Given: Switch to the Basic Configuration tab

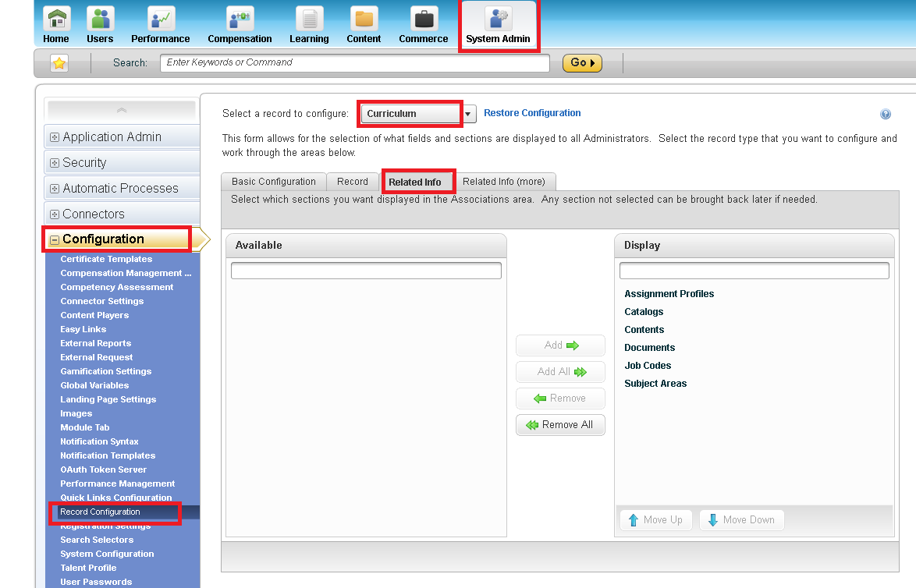Looking at the screenshot, I should (x=273, y=182).
